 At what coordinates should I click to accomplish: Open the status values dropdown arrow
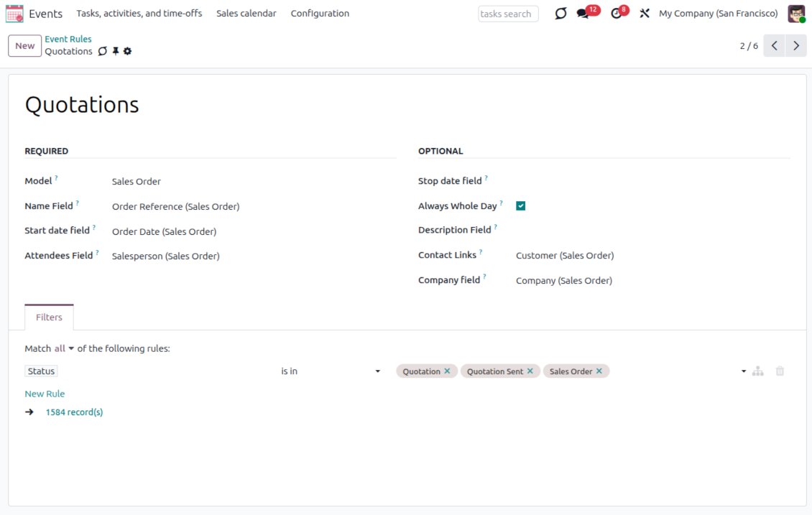click(x=743, y=371)
